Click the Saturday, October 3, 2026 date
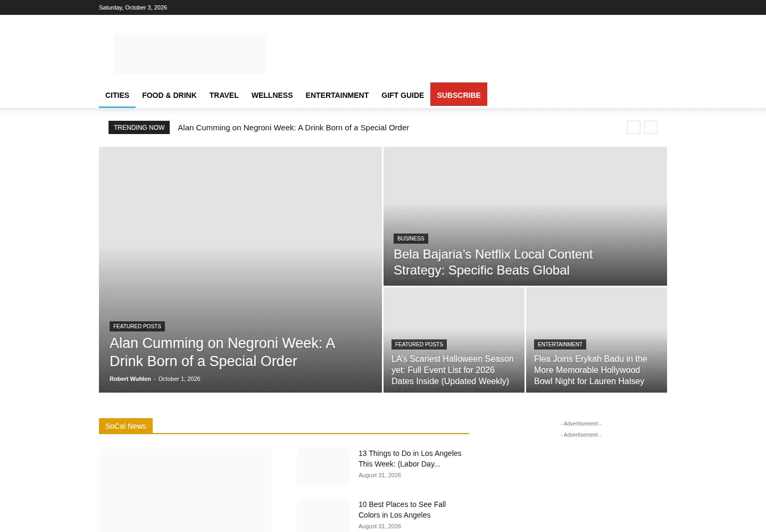This screenshot has height=532, width=766. (133, 7)
